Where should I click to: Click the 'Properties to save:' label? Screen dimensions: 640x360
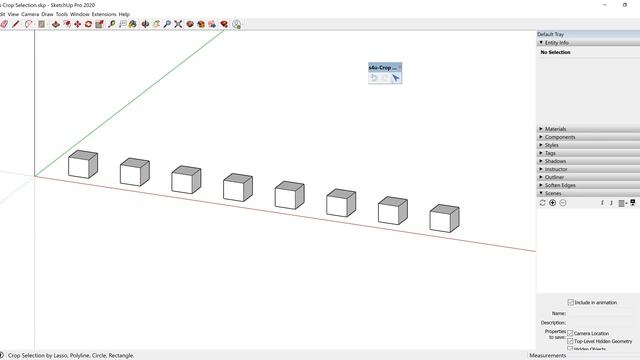pos(556,334)
